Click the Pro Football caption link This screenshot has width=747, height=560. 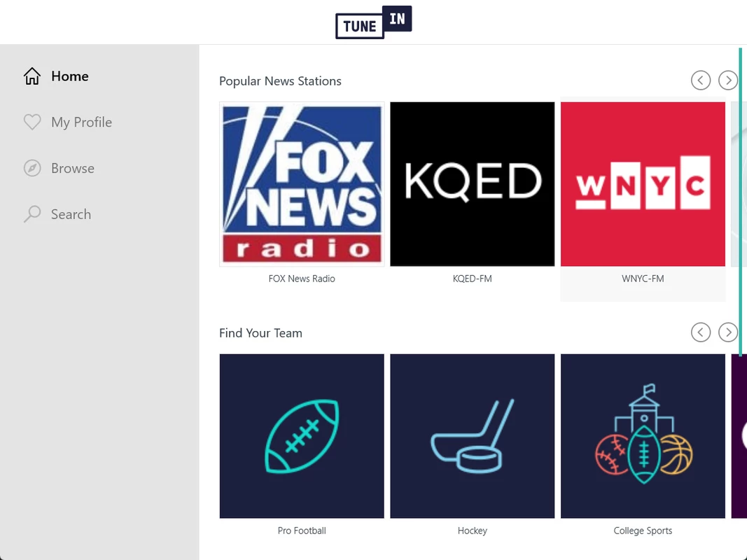point(302,531)
